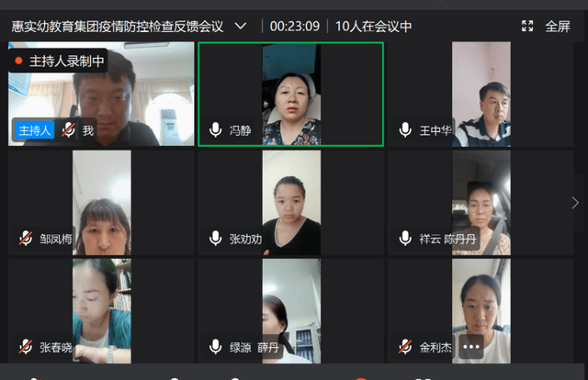Click 绿源 薛丹's microphone icon
The width and height of the screenshot is (588, 380).
(216, 347)
